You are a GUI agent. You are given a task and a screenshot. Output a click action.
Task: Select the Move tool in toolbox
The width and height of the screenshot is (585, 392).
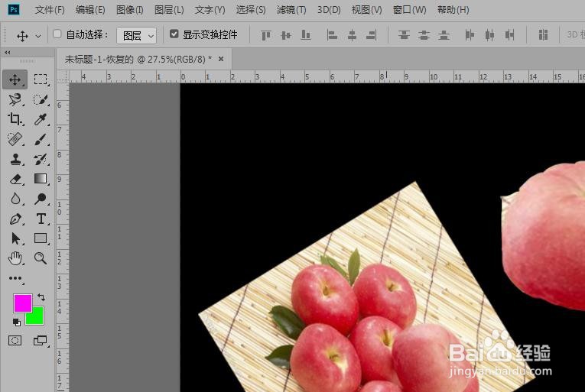pos(15,79)
